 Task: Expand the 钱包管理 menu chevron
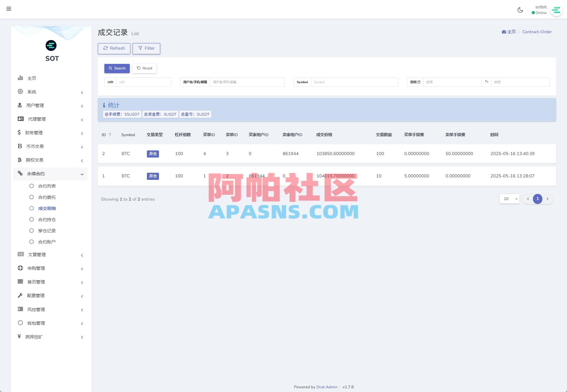point(82,323)
